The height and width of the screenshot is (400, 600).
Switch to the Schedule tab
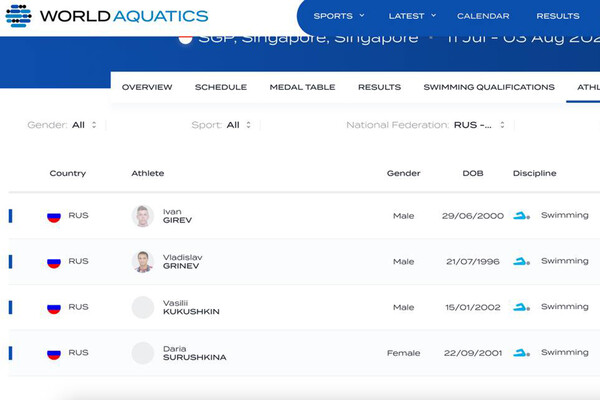(221, 87)
